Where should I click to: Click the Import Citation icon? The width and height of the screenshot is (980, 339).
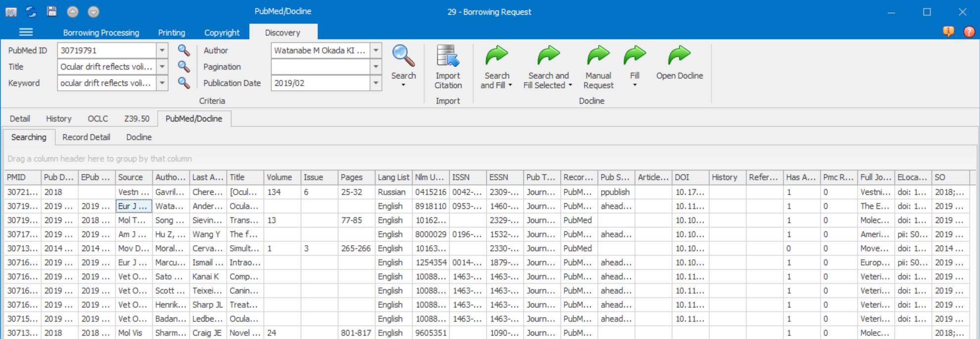(448, 57)
